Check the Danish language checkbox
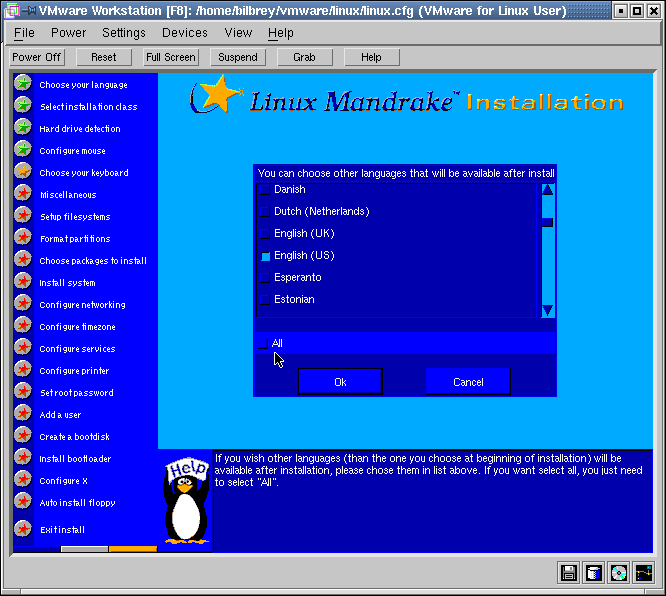The height and width of the screenshot is (596, 666). click(x=265, y=190)
